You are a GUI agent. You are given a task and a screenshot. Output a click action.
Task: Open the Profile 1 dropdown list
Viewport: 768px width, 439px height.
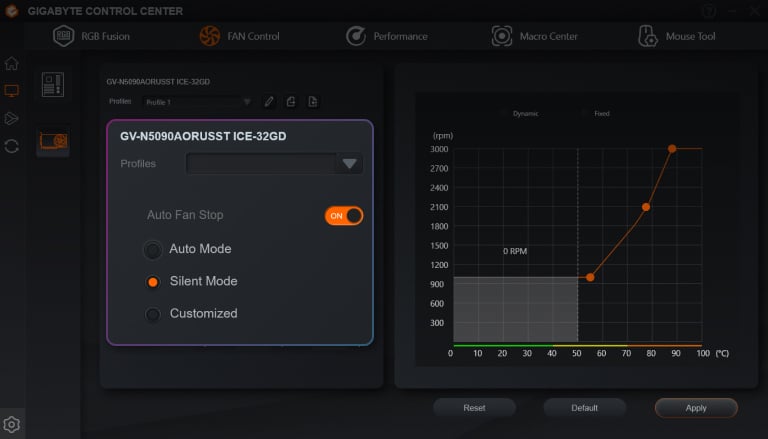point(246,102)
